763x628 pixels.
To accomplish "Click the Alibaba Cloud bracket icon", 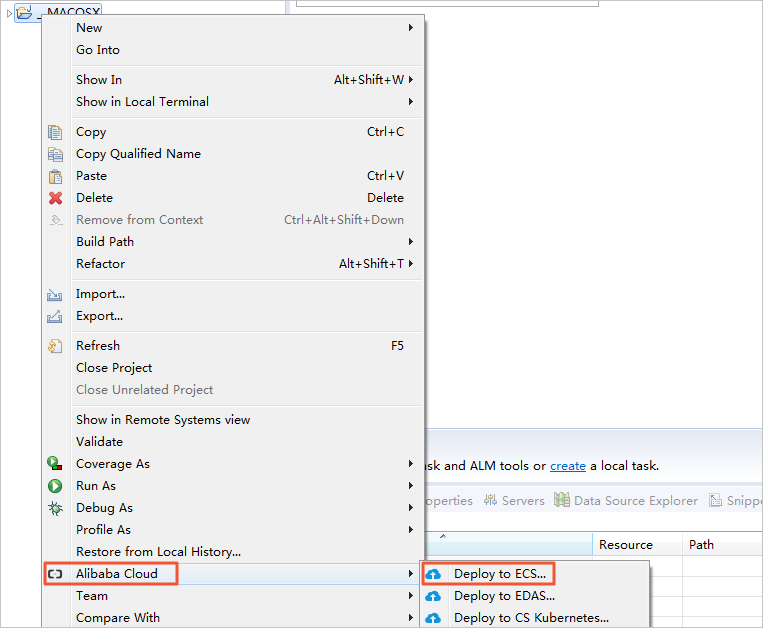I will click(55, 574).
